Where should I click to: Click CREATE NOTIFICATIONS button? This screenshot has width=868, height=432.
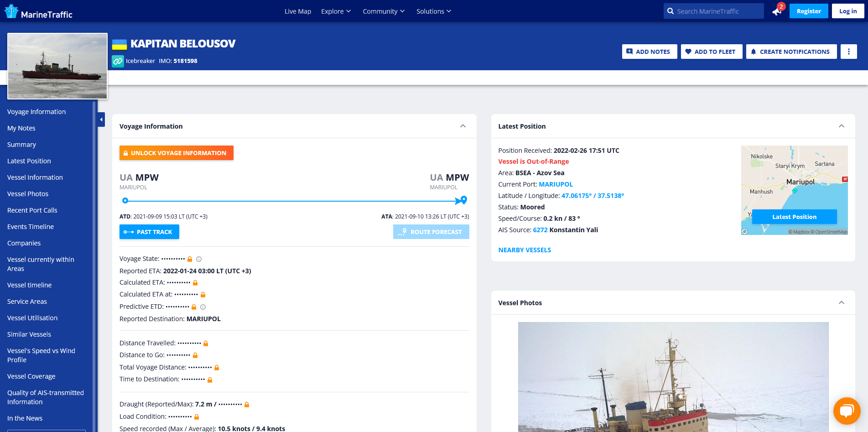coord(791,52)
